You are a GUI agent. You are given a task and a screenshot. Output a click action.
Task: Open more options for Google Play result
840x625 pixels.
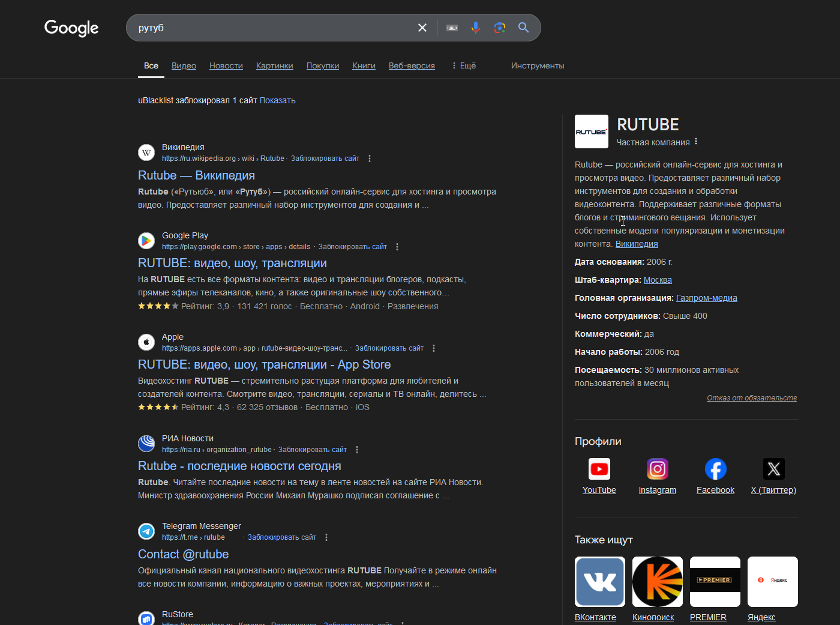pos(397,247)
